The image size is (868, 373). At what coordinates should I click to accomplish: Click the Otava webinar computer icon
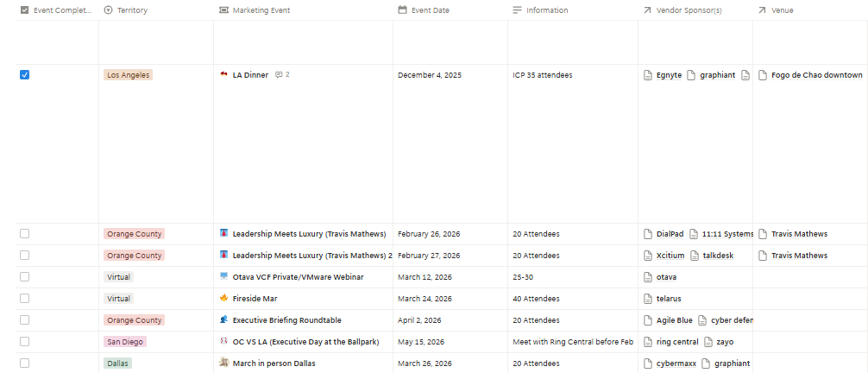click(x=223, y=277)
